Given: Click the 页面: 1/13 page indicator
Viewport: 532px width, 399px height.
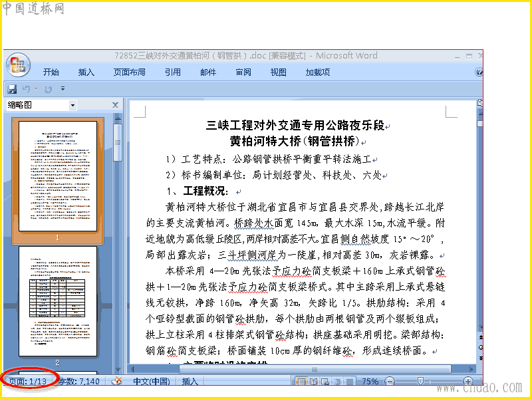Looking at the screenshot, I should (28, 381).
